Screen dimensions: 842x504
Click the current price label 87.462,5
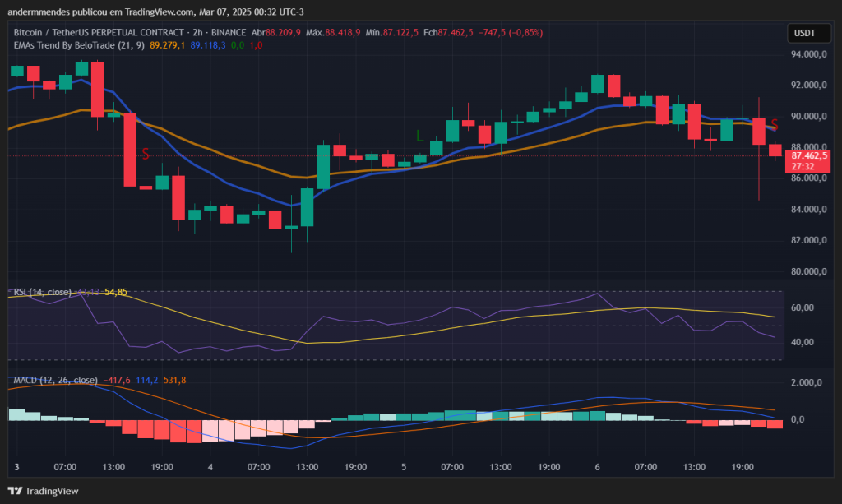click(809, 155)
